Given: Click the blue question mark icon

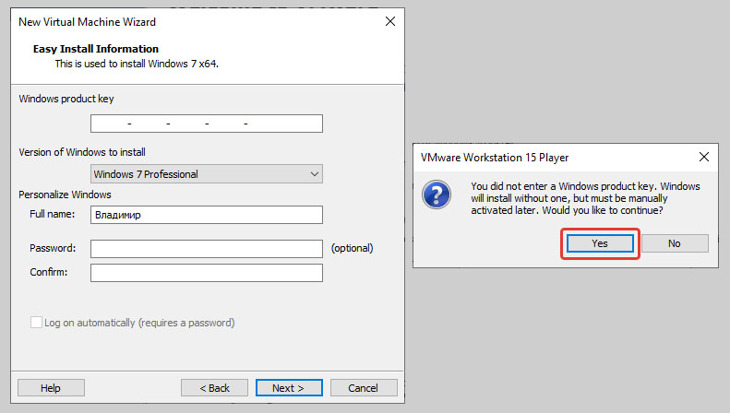Looking at the screenshot, I should pyautogui.click(x=436, y=194).
